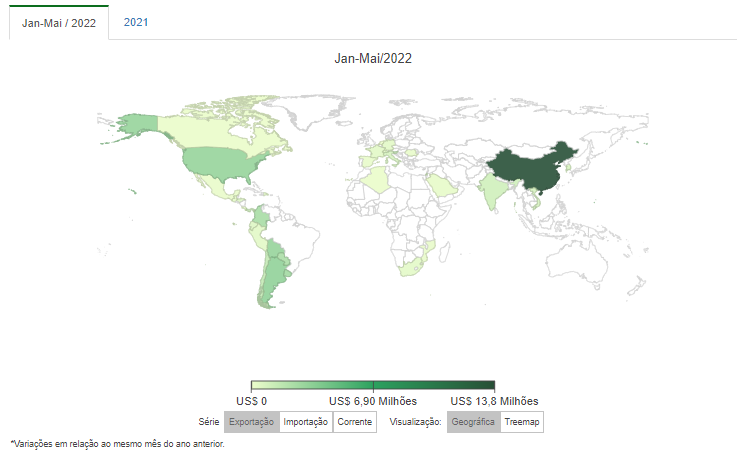Click the Variações footnote text

point(117,444)
